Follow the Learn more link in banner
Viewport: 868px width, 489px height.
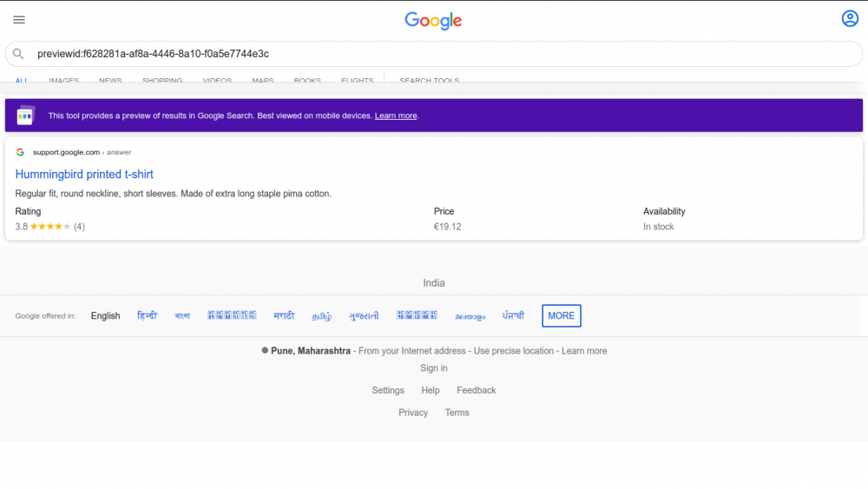[396, 116]
